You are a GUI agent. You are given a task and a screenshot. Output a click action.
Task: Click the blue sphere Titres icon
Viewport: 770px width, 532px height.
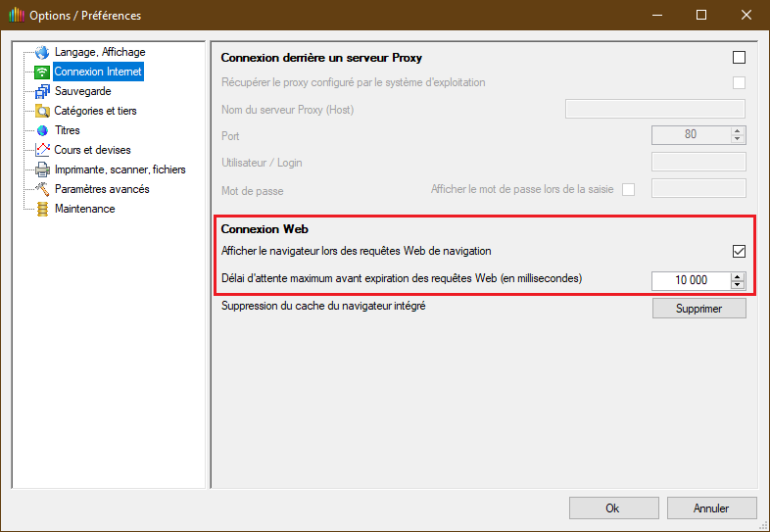pyautogui.click(x=42, y=130)
